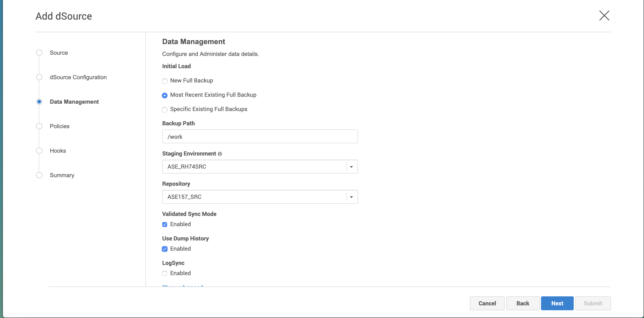Close the Add dSource dialog

(604, 16)
